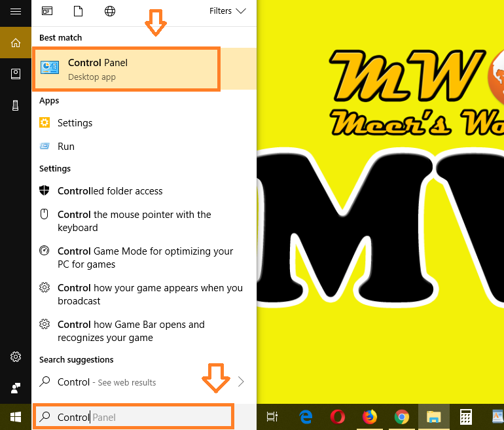
Task: Open File Explorer from the taskbar
Action: click(x=433, y=417)
